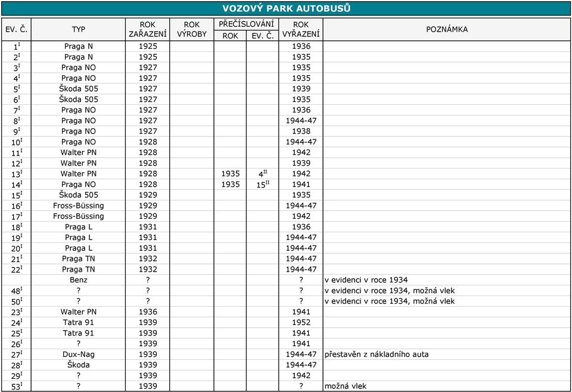
Task: Click 1925 entry year in row 1
Action: [148, 46]
